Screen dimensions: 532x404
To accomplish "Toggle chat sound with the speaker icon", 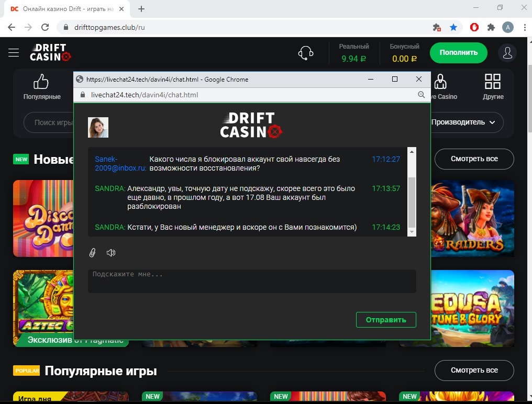I will point(111,253).
